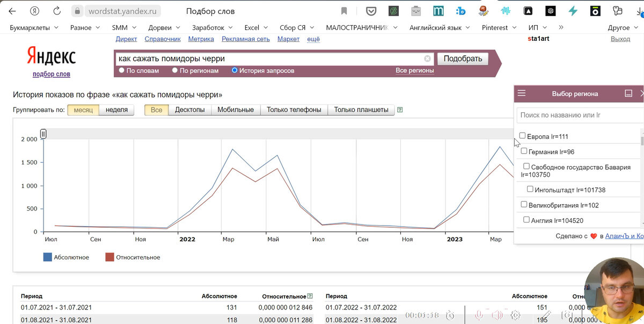Screen dimensions: 644x324
Task: Check the Германия lr=96 checkbox
Action: (x=524, y=151)
